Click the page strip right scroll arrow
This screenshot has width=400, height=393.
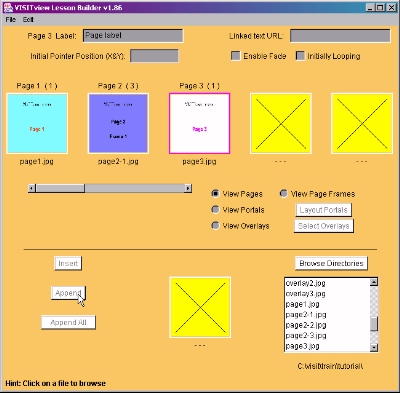coord(188,188)
